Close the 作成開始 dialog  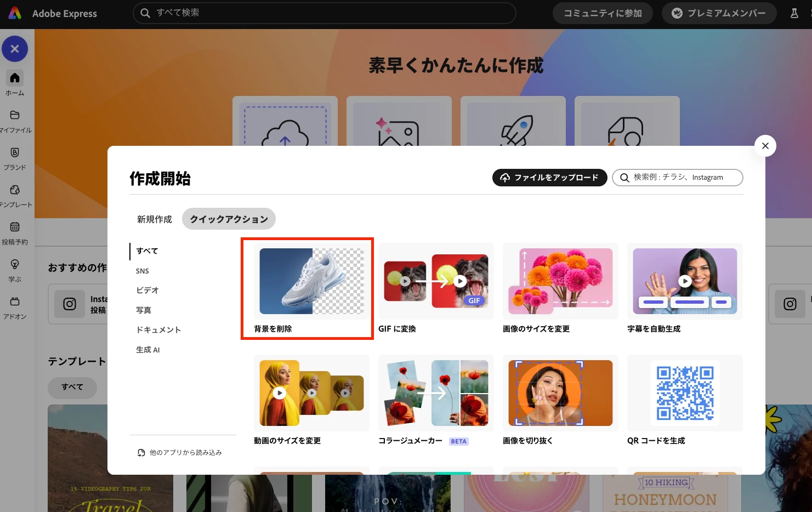click(x=765, y=146)
